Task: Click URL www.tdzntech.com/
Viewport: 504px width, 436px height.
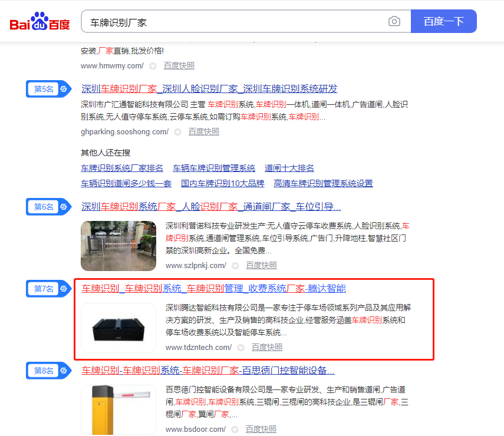Action: coord(198,347)
